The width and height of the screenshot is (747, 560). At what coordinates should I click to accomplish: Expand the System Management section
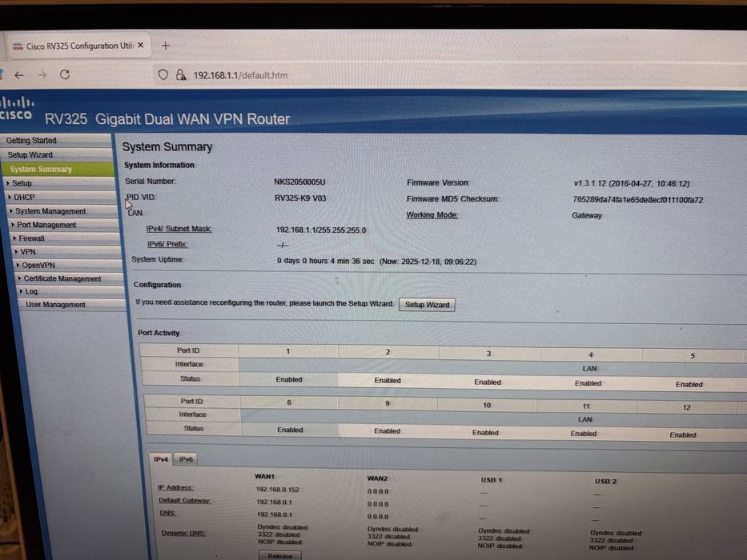[62, 211]
